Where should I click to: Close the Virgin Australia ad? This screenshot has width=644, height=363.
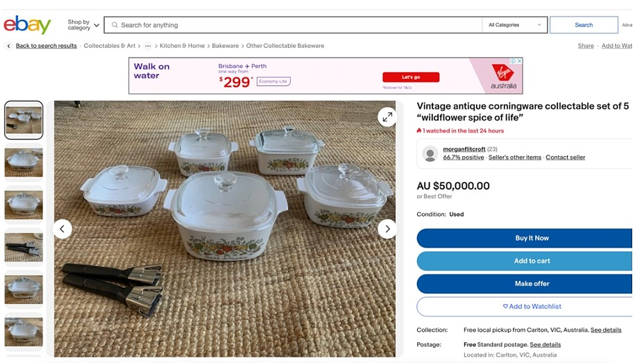click(x=519, y=61)
